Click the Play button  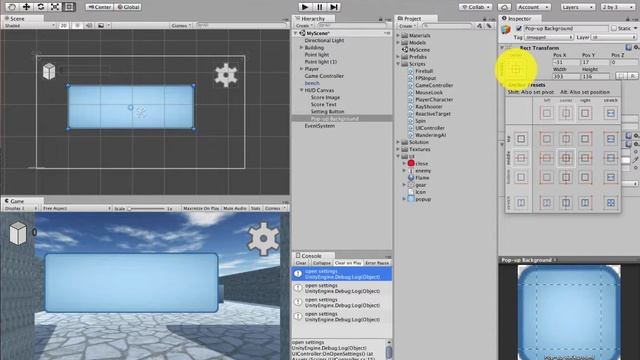(304, 7)
